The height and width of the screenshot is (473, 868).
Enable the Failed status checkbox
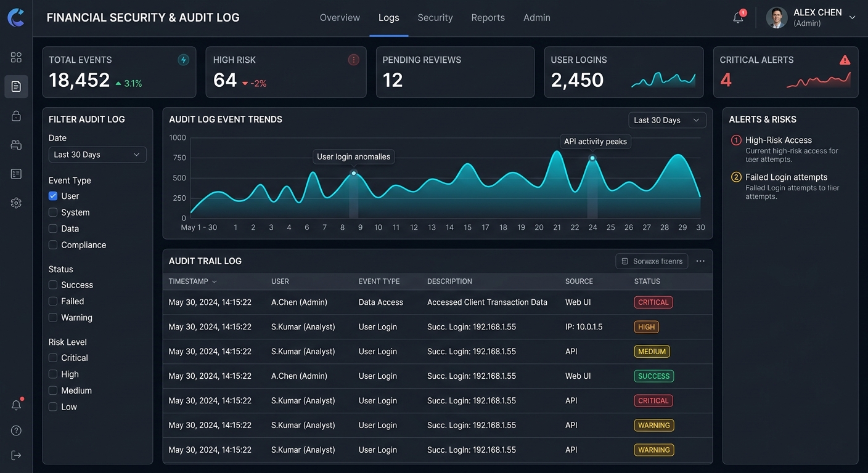click(x=53, y=301)
